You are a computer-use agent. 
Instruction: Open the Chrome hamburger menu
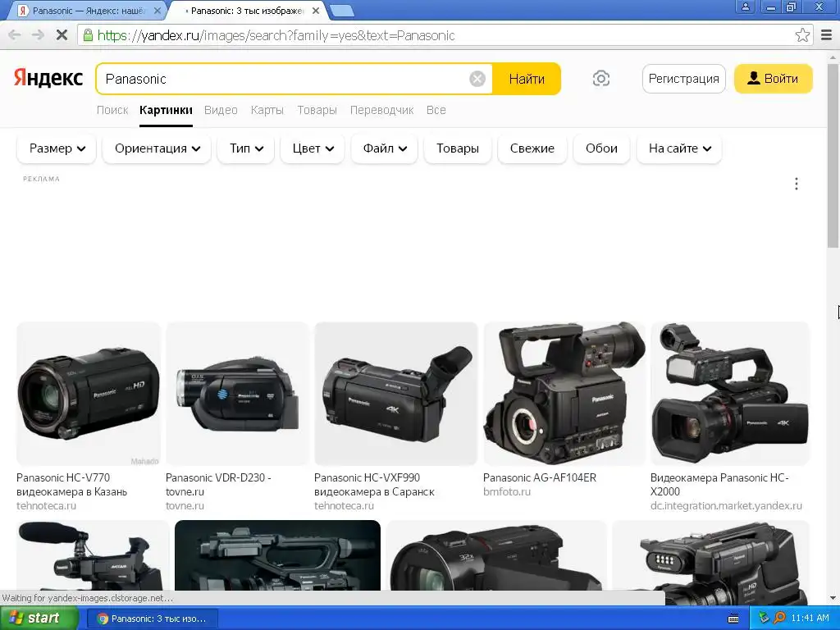coord(827,35)
